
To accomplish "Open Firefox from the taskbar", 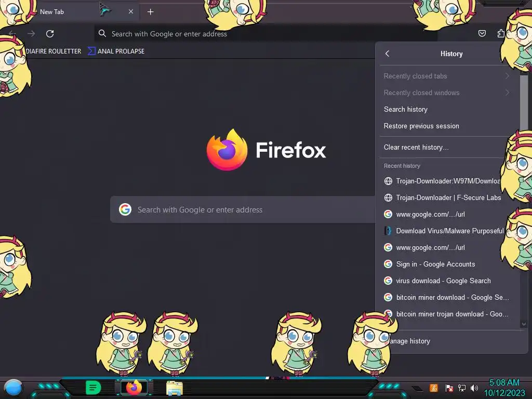I will tap(134, 387).
